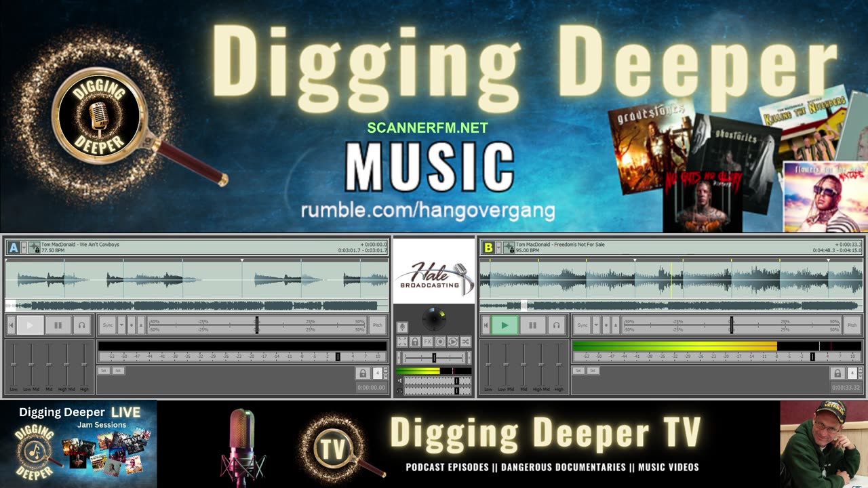The image size is (868, 488).
Task: Click the left arrow beside the crossfader
Action: 399,357
